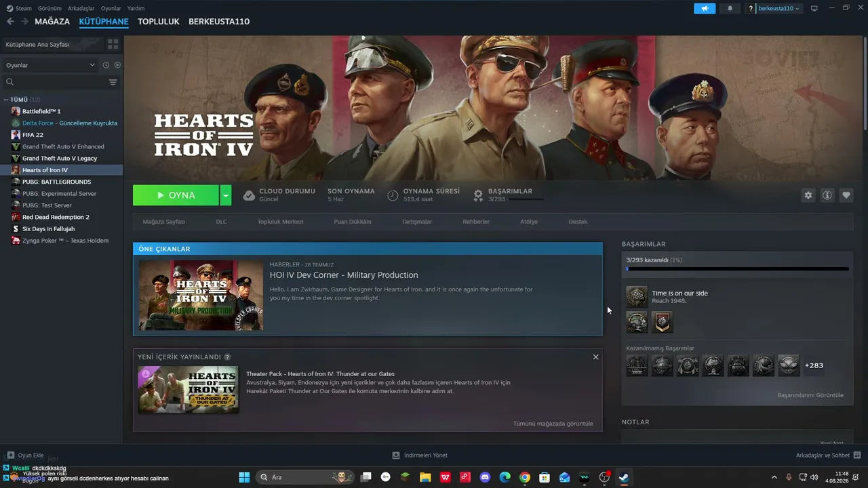Open the Atölye link

pos(529,222)
